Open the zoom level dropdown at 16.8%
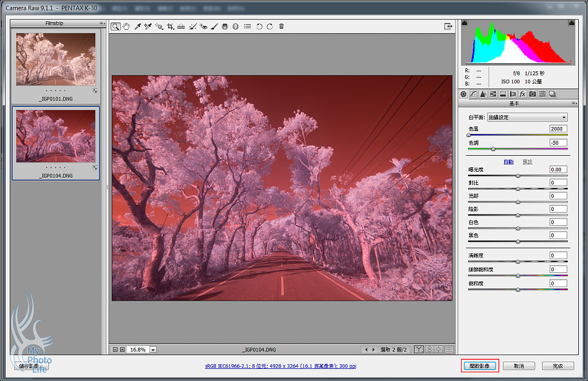This screenshot has height=381, width=588. point(153,349)
